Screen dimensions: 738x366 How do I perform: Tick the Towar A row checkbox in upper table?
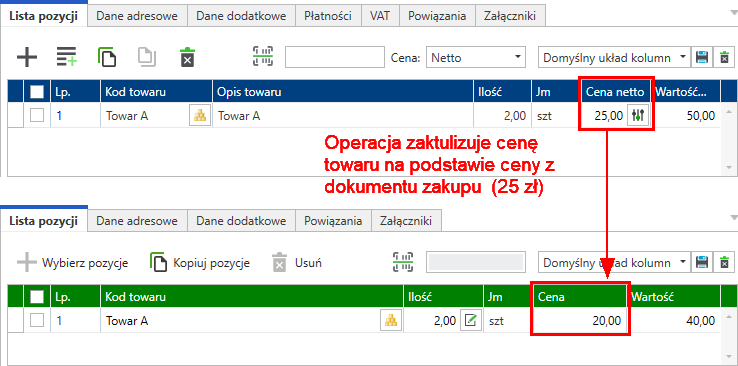coord(37,115)
